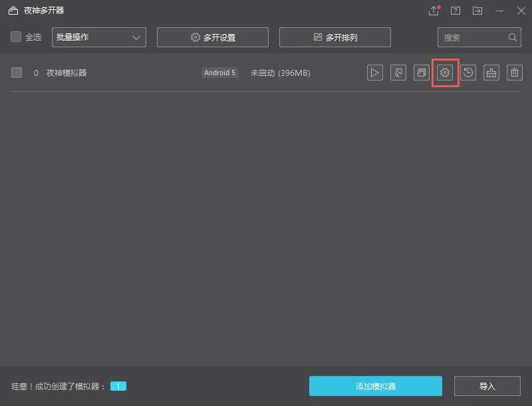Viewport: 532px width, 406px height.
Task: Delete the 夜神模拟器 emulator with trash icon
Action: 515,73
